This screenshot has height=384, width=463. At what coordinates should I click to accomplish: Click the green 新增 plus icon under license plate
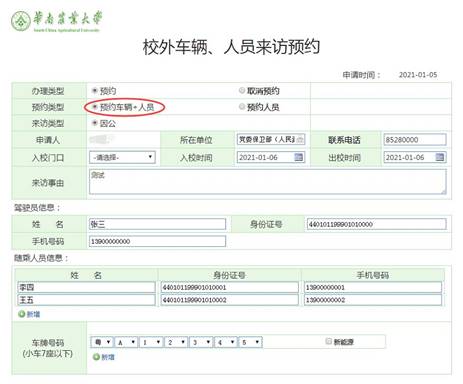pos(96,357)
